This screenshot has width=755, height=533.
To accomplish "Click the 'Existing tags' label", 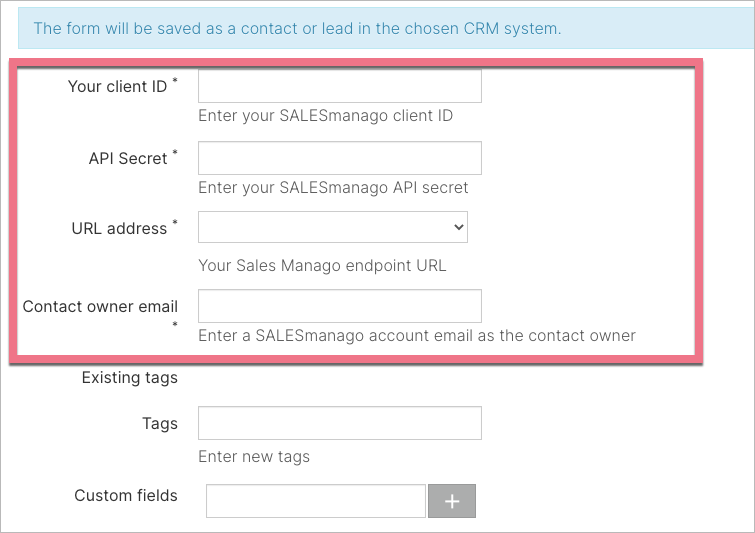I will (x=130, y=378).
